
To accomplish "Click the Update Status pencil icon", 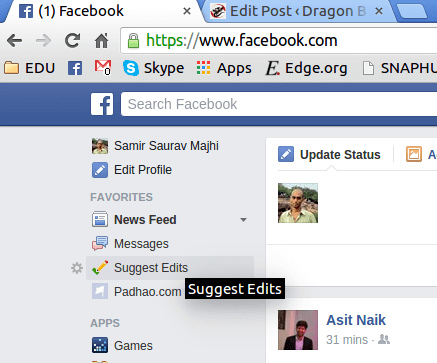I will [286, 154].
